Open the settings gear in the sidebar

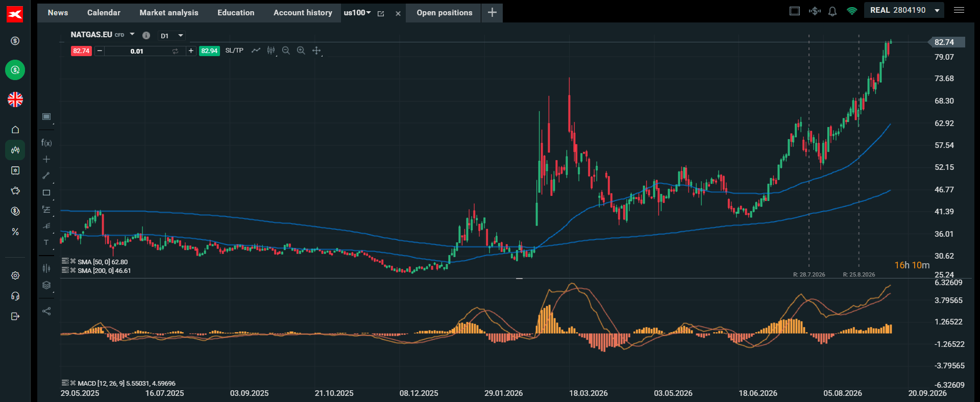(15, 275)
